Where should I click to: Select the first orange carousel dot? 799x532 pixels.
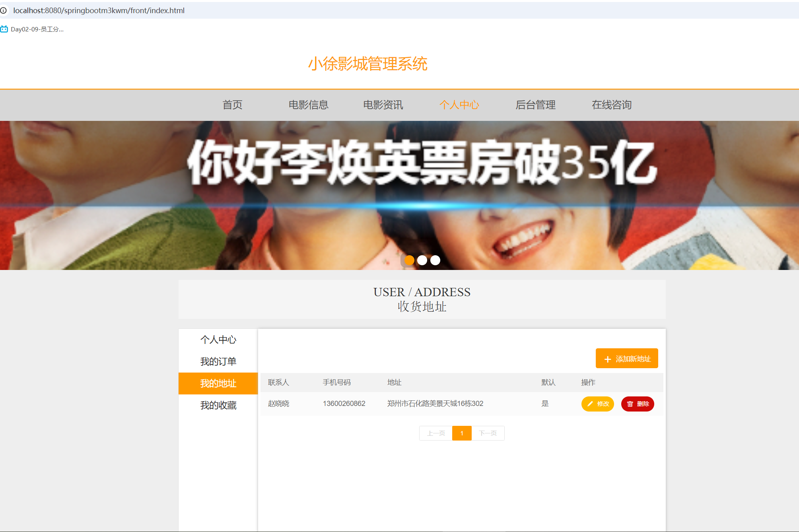coord(409,260)
